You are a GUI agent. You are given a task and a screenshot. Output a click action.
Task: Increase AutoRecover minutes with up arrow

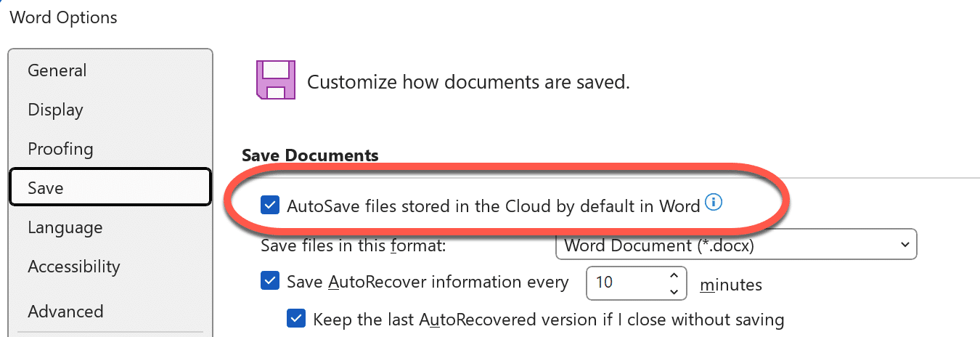674,275
